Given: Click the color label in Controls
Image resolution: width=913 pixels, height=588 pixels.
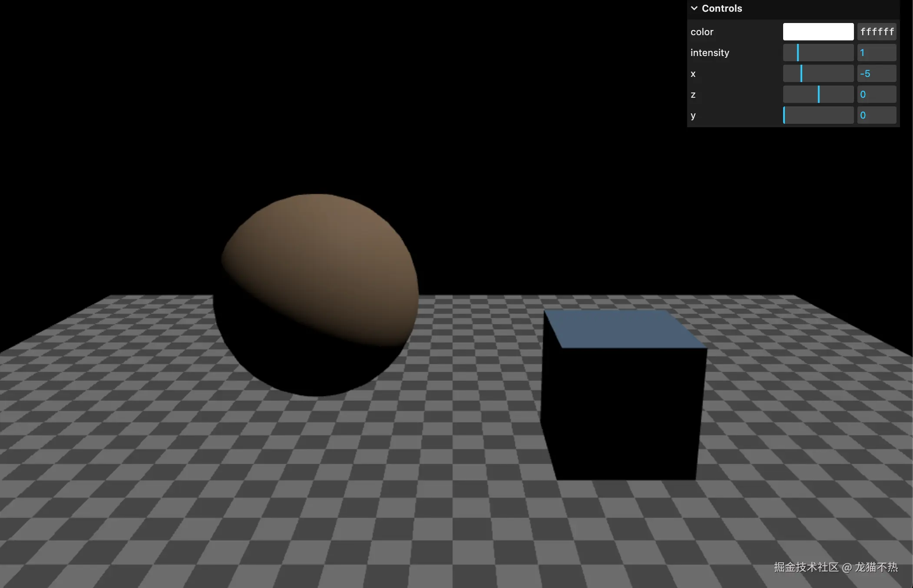Looking at the screenshot, I should (x=702, y=32).
